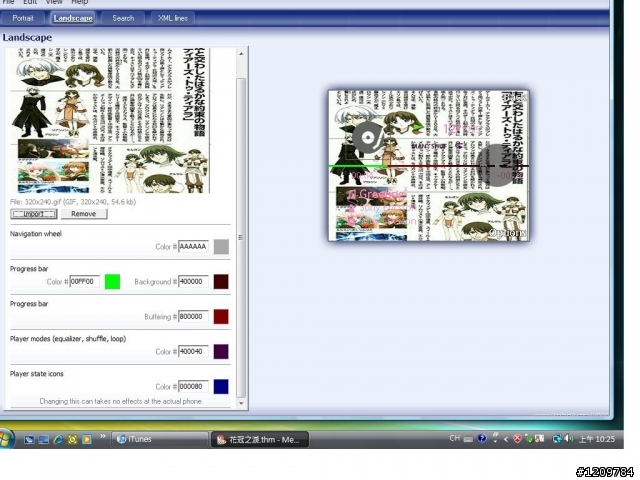Click the volume speaker tray icon

tap(569, 439)
